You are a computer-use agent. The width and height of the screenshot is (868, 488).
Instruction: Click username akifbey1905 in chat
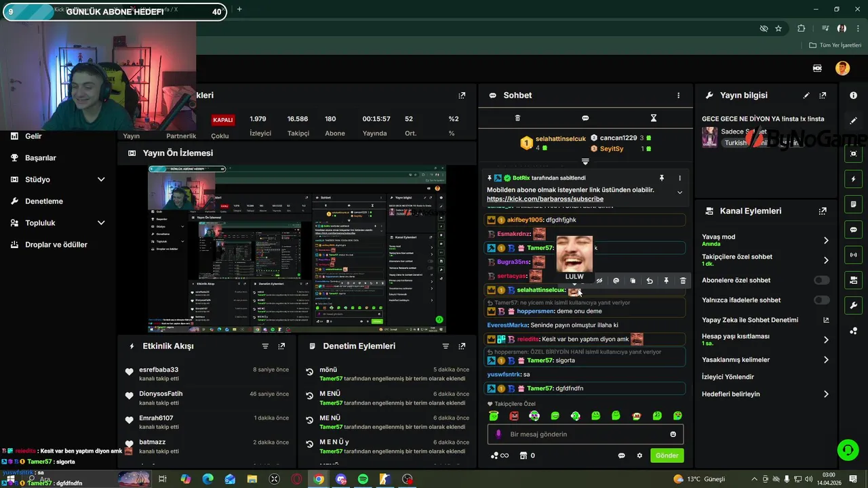[526, 220]
